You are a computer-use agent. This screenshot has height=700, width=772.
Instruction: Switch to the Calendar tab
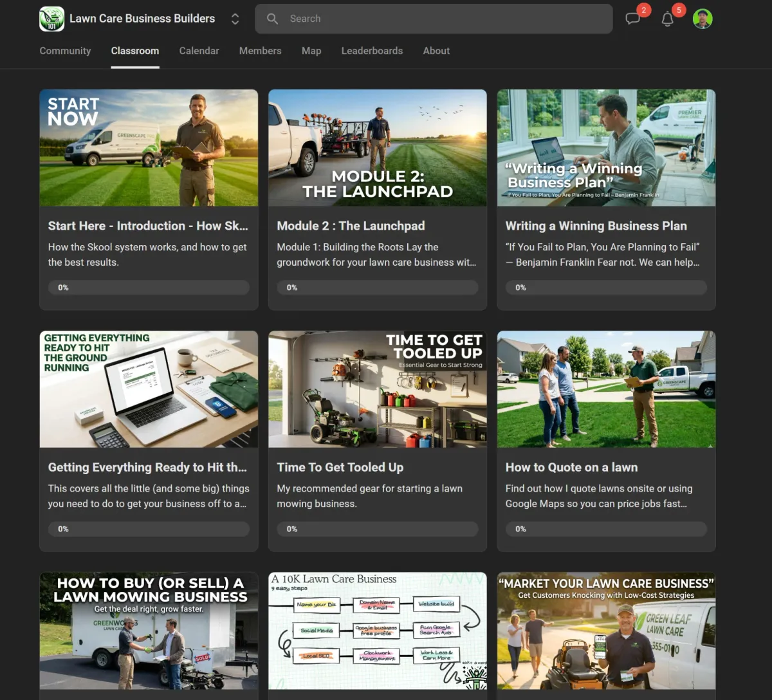point(199,51)
